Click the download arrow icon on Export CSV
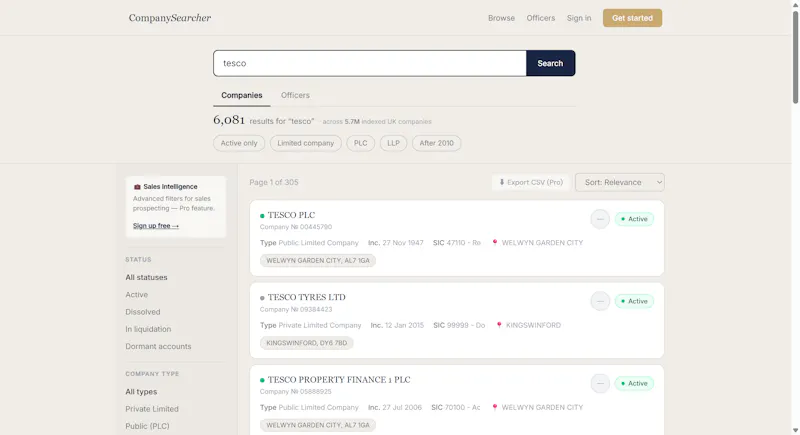This screenshot has width=800, height=435. pyautogui.click(x=502, y=182)
